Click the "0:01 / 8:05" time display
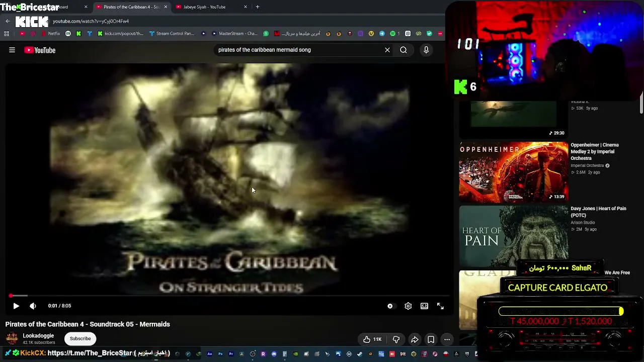Viewport: 644px width, 362px height. pyautogui.click(x=59, y=306)
